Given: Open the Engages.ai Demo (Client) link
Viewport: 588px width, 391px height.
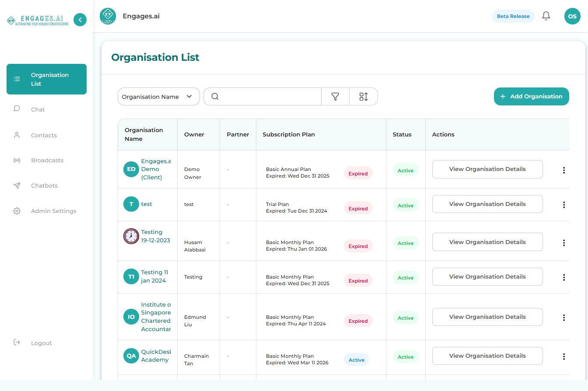Looking at the screenshot, I should [x=156, y=169].
